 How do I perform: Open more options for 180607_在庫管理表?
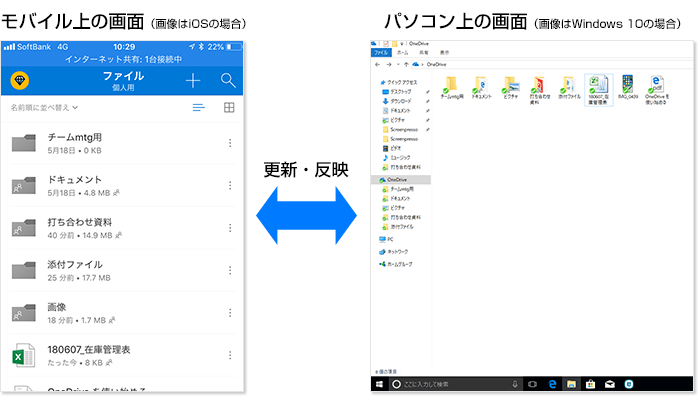point(230,355)
